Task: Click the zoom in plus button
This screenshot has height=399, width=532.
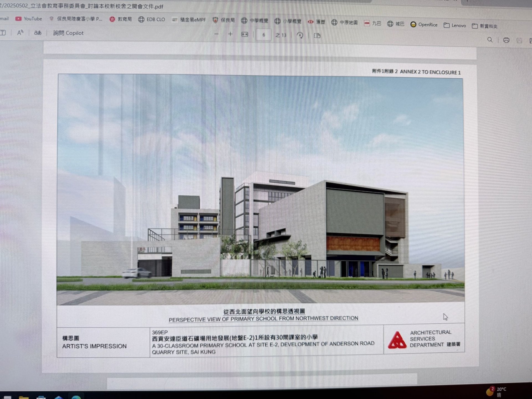Action: click(230, 34)
